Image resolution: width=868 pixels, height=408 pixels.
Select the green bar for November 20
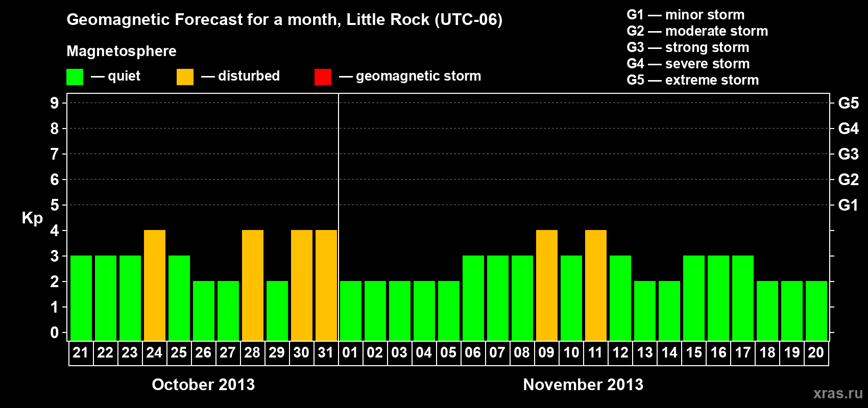[816, 311]
